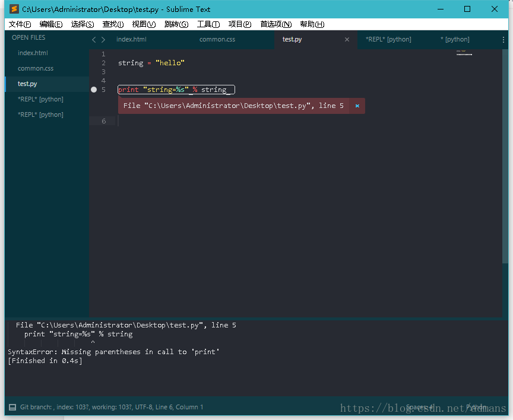Image resolution: width=513 pixels, height=420 pixels.
Task: Go to next tab with right arrow
Action: (103, 40)
